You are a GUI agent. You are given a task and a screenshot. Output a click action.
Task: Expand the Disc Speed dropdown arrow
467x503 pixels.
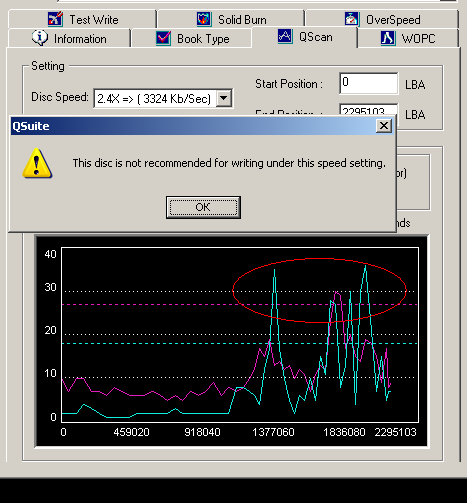[224, 98]
